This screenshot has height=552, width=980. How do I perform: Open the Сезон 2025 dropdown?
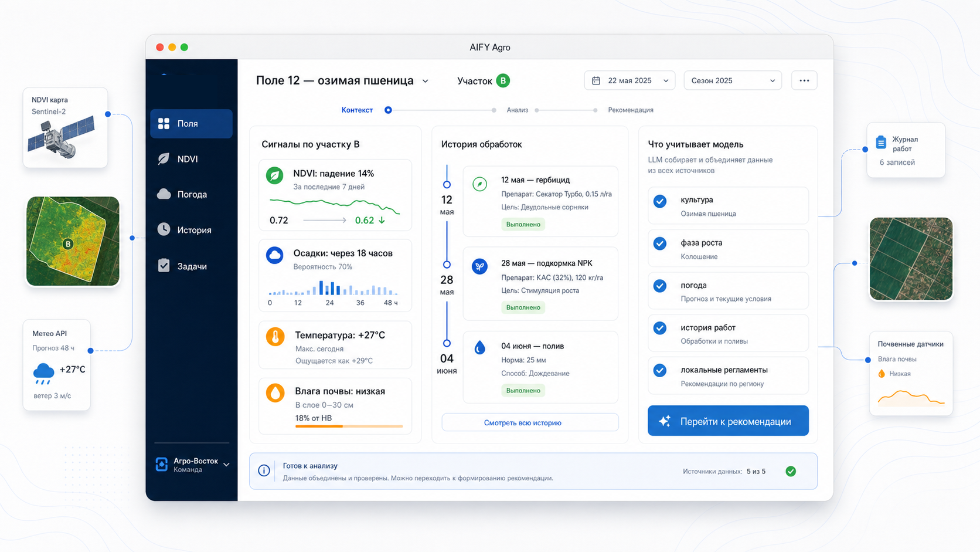(733, 80)
